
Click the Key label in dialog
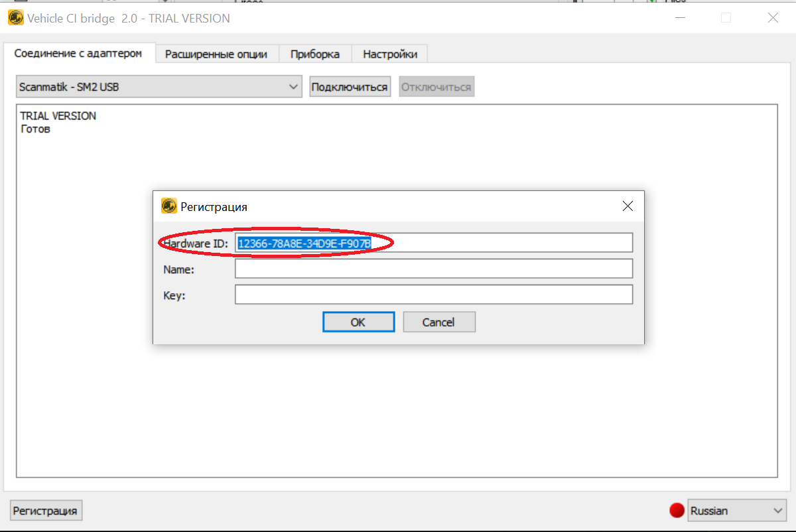click(174, 295)
